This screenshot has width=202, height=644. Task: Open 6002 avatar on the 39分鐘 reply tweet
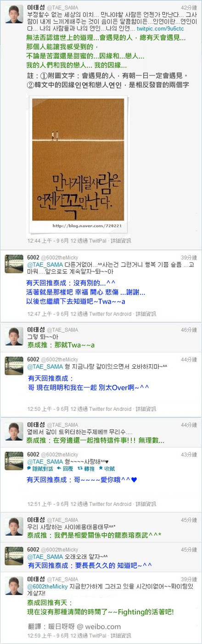(14, 264)
